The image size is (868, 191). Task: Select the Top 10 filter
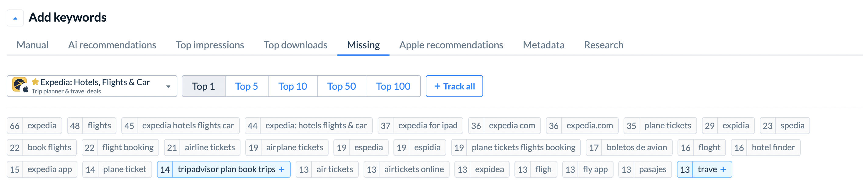(x=293, y=86)
